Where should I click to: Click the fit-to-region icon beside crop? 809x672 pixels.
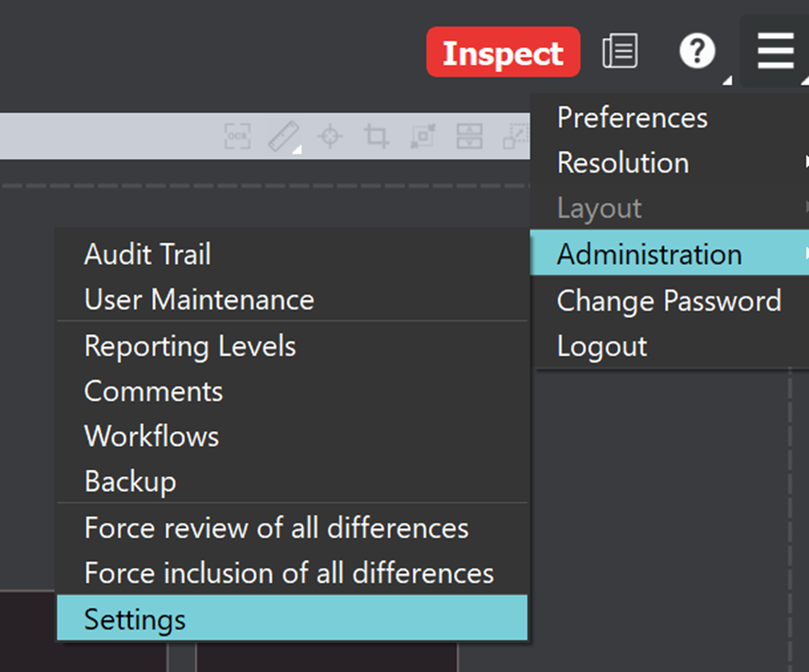pyautogui.click(x=422, y=136)
